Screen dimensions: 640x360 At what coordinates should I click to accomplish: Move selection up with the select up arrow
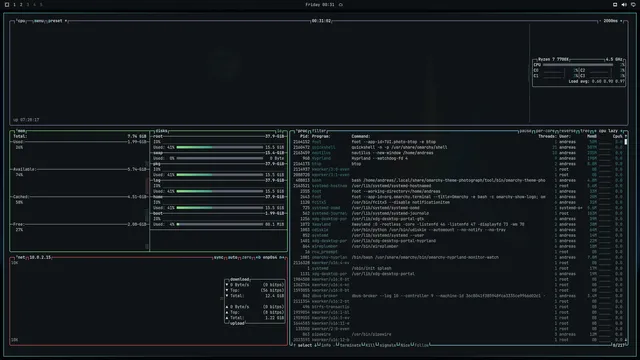point(295,345)
